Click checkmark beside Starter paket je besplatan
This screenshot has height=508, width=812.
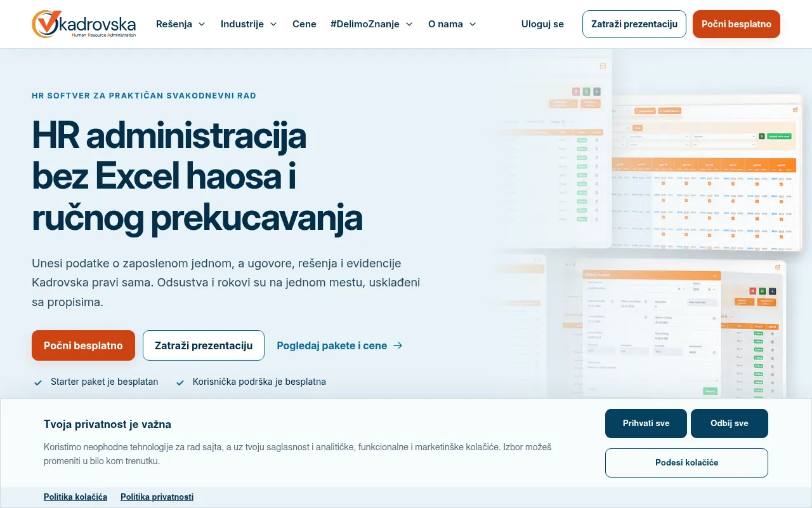click(38, 382)
